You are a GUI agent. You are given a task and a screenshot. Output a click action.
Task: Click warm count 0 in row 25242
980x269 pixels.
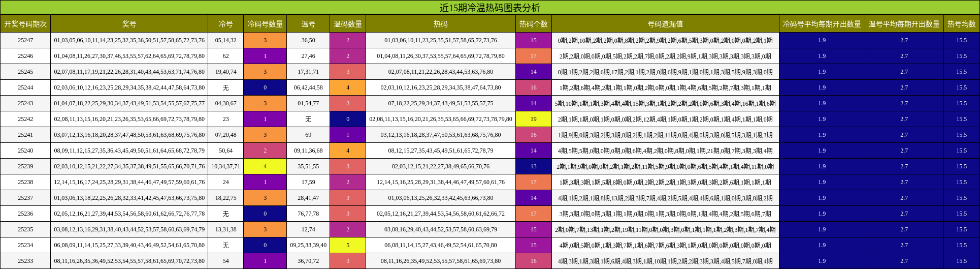pos(348,119)
